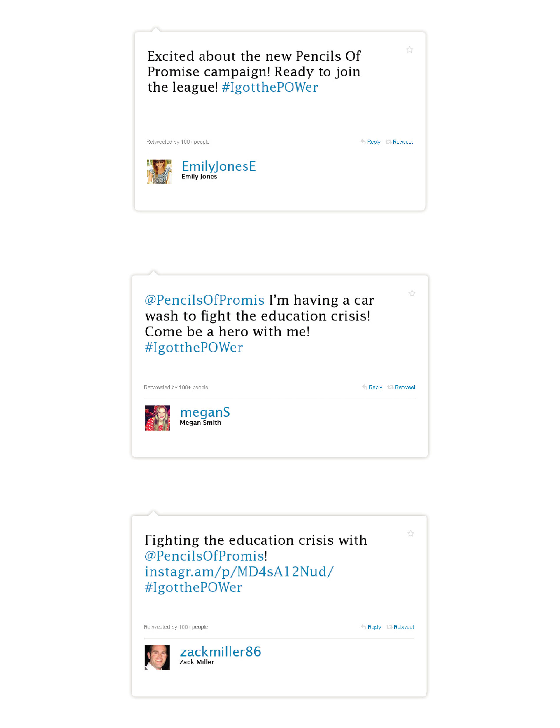Open the meganS username profile

[204, 412]
